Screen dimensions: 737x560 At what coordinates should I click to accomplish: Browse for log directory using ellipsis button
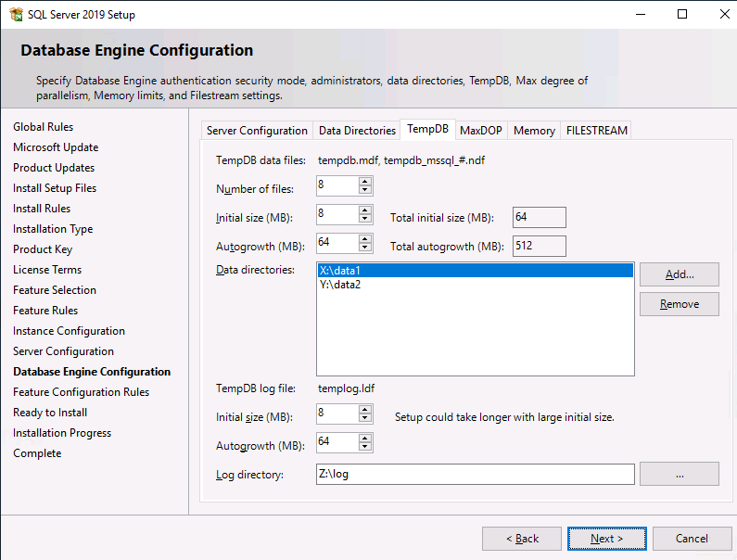(679, 474)
